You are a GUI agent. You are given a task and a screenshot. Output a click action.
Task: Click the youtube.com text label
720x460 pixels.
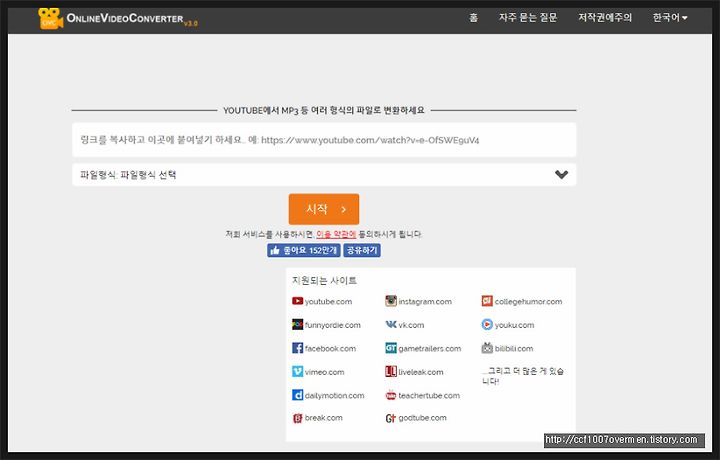(x=328, y=302)
